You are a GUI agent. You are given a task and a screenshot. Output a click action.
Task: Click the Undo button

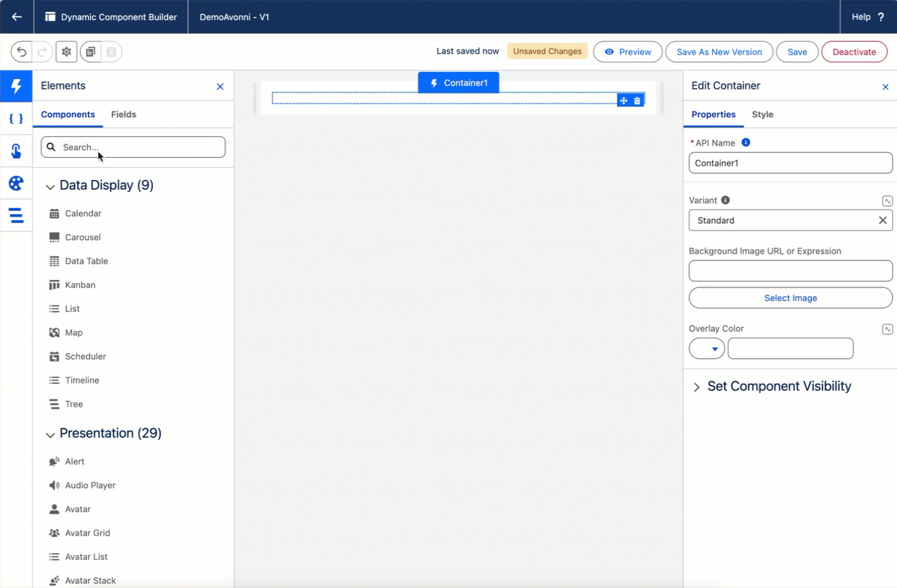tap(21, 52)
